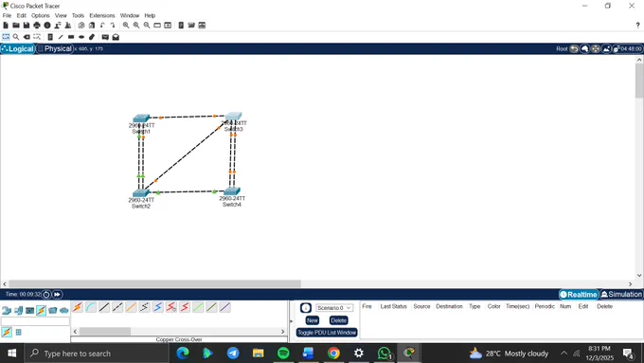
Task: Choose the Select tool in secondary toolbar
Action: coord(6,37)
